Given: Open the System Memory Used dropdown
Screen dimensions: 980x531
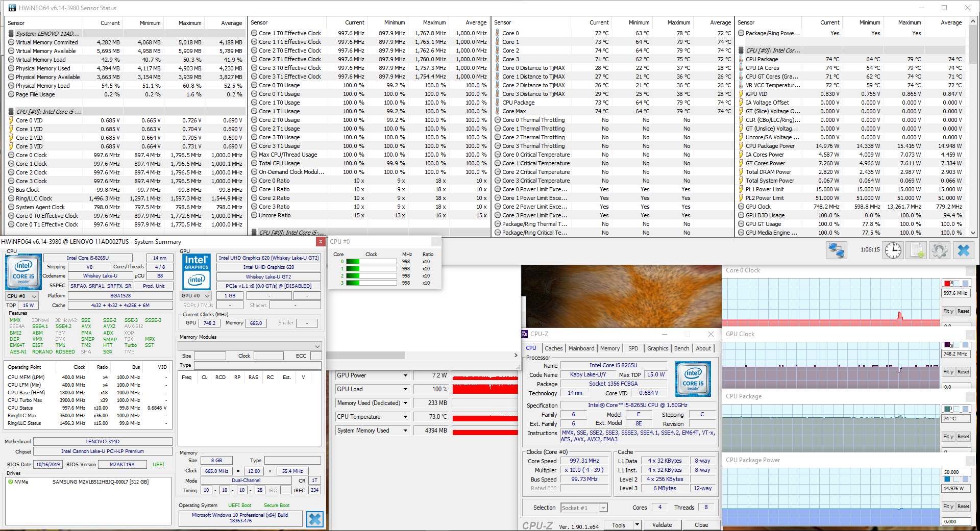Looking at the screenshot, I should coord(405,431).
